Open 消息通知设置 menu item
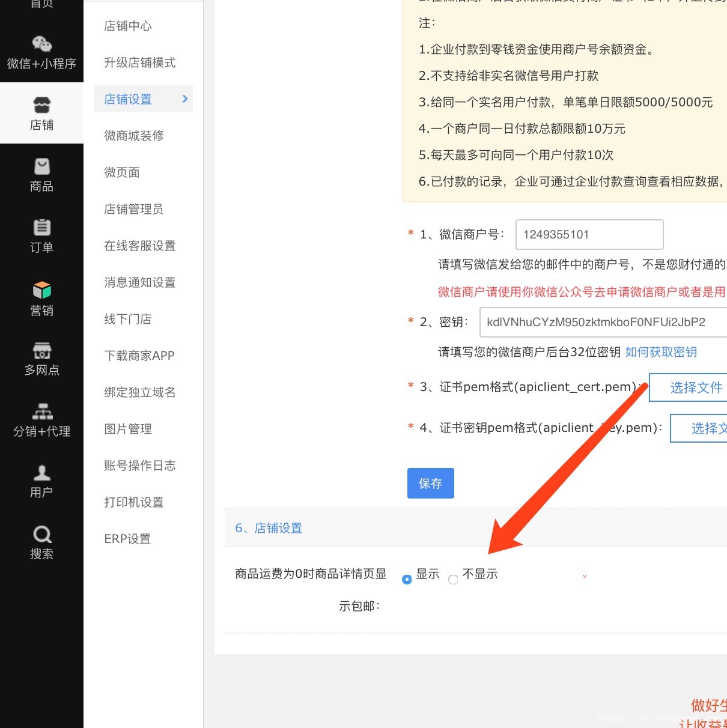727x728 pixels. (x=140, y=282)
